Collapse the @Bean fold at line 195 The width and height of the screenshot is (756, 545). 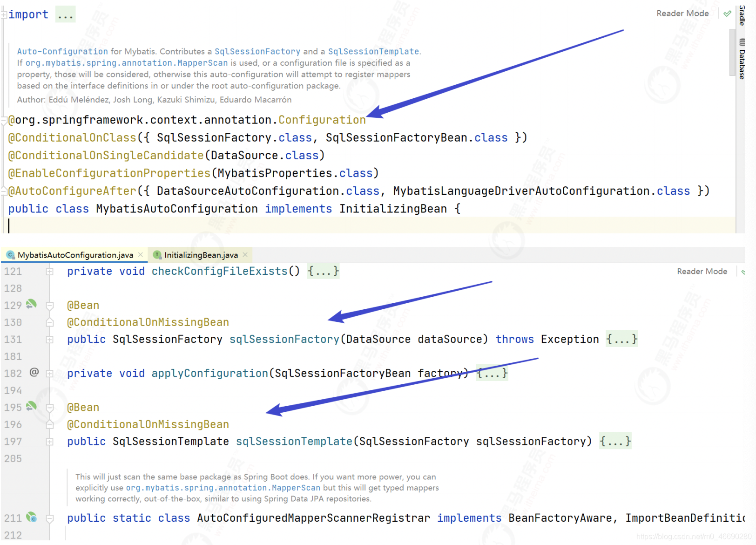(x=49, y=408)
